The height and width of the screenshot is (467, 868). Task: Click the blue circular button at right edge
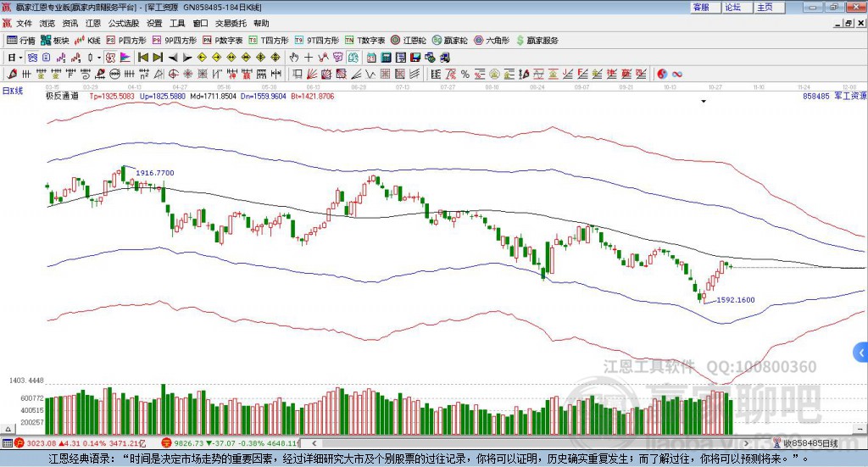coord(861,352)
